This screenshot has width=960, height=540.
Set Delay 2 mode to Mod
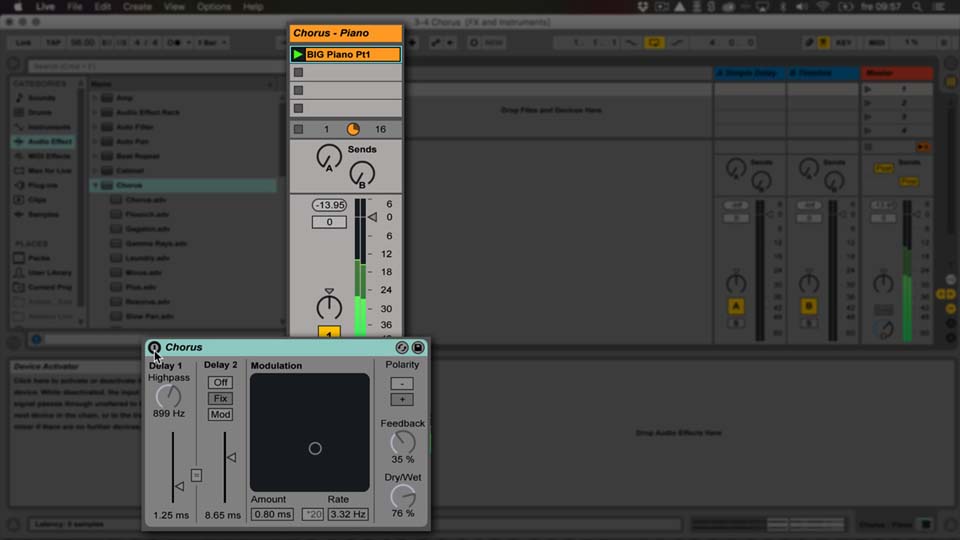220,414
